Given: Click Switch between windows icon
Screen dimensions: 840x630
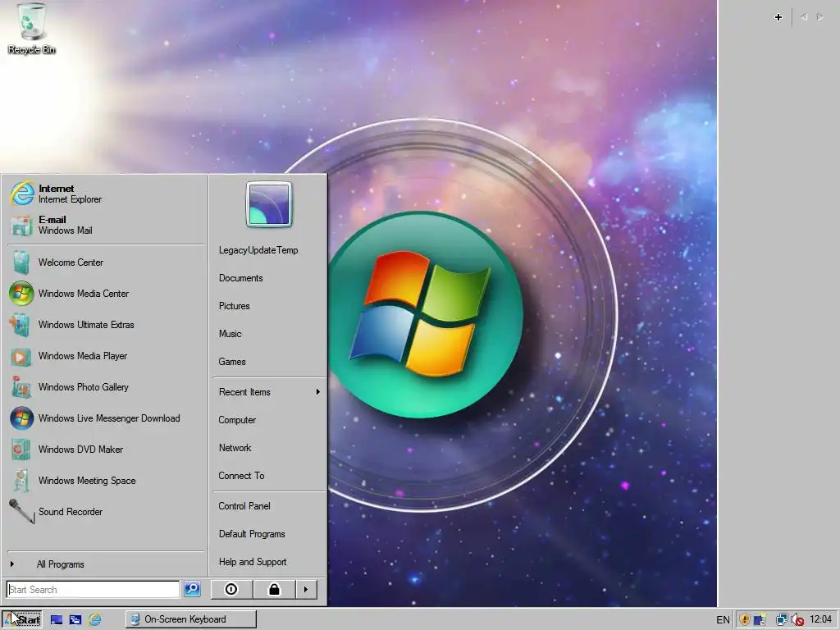Looking at the screenshot, I should [x=75, y=620].
